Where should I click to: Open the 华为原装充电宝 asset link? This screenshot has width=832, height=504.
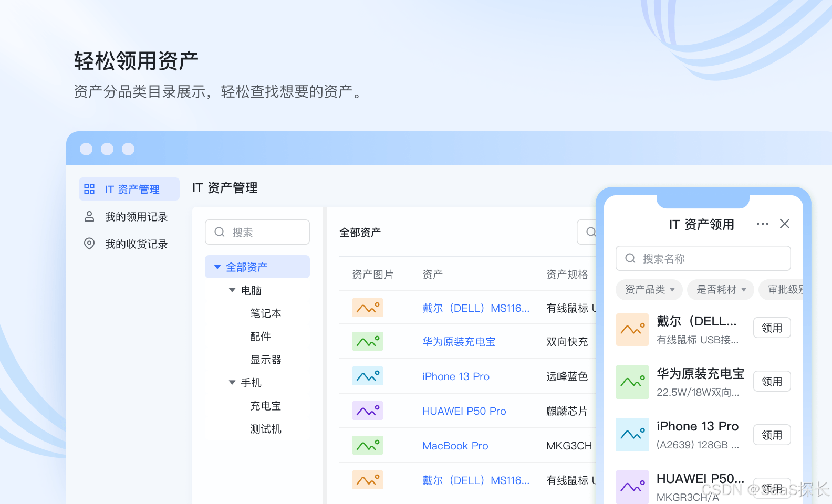pyautogui.click(x=459, y=342)
